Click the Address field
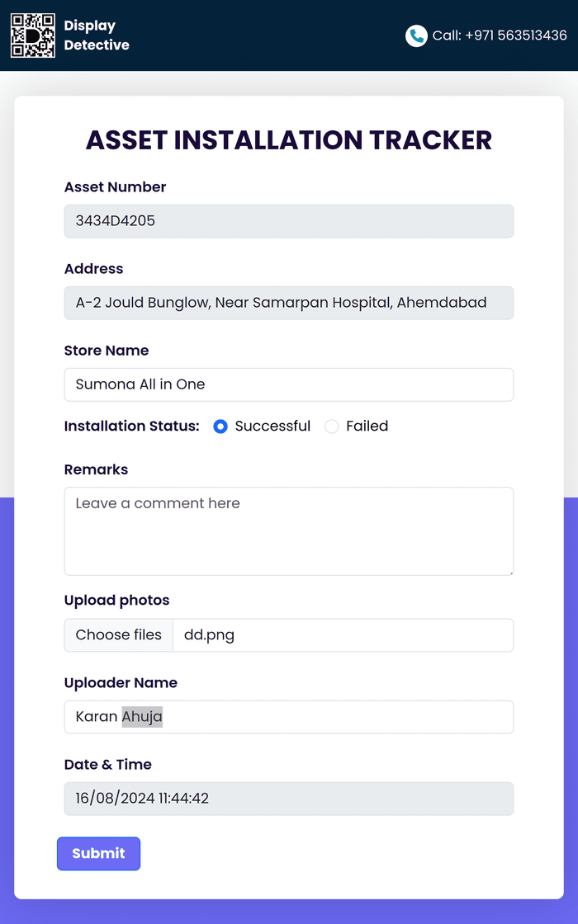Viewport: 578px width, 924px height. pos(289,303)
